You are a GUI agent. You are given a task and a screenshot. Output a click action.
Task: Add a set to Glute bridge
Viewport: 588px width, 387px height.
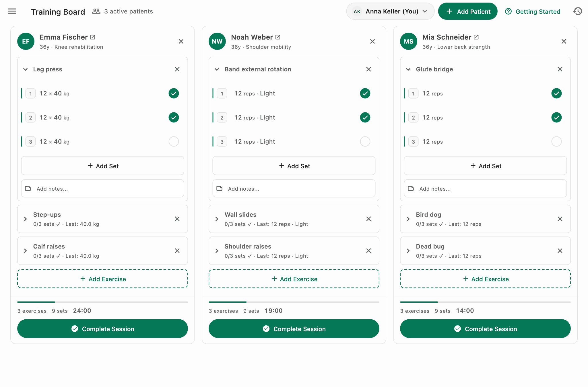(485, 166)
